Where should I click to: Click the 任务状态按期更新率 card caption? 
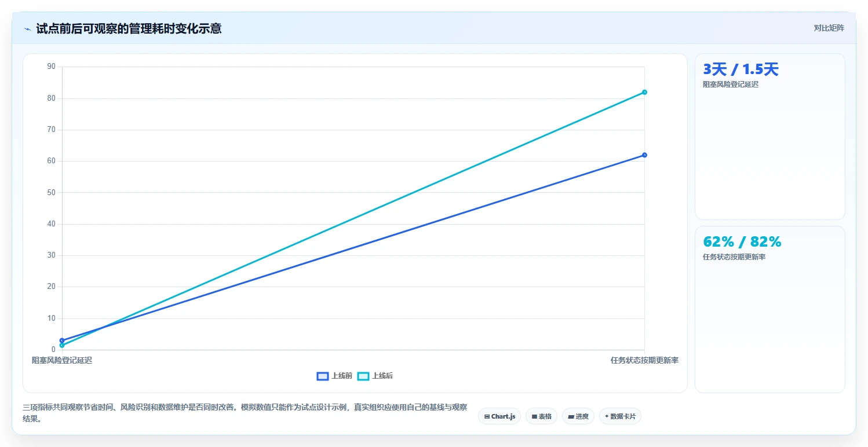(x=734, y=257)
